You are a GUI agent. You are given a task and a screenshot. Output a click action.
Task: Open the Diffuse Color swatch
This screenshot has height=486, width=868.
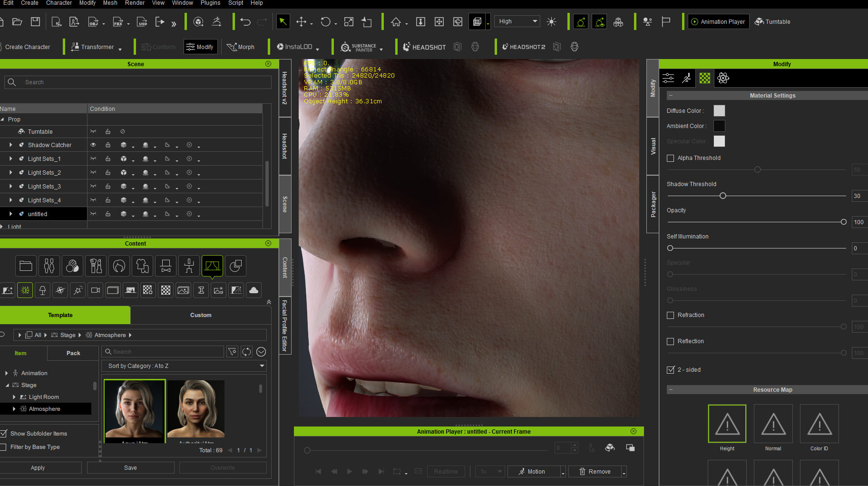point(719,111)
